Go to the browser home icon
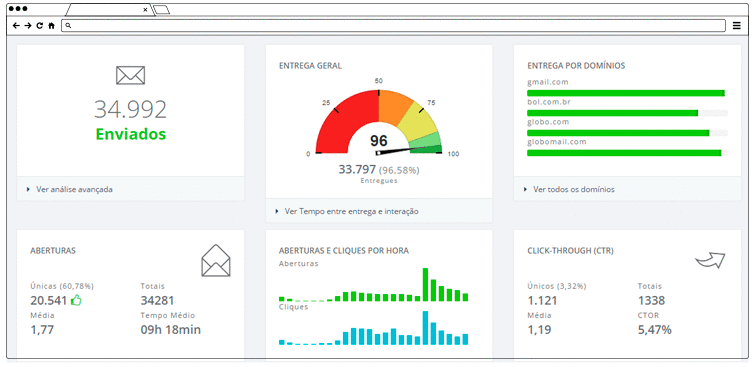The height and width of the screenshot is (367, 754). tap(51, 26)
